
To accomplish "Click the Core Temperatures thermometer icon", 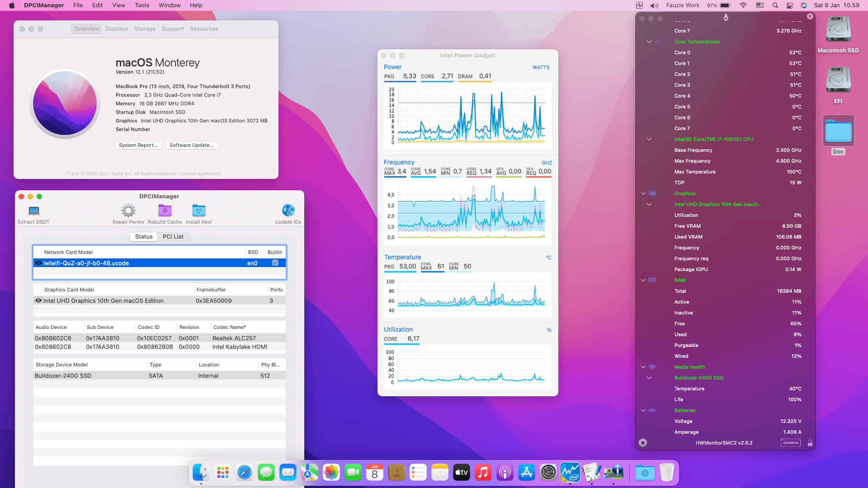I will coord(658,42).
